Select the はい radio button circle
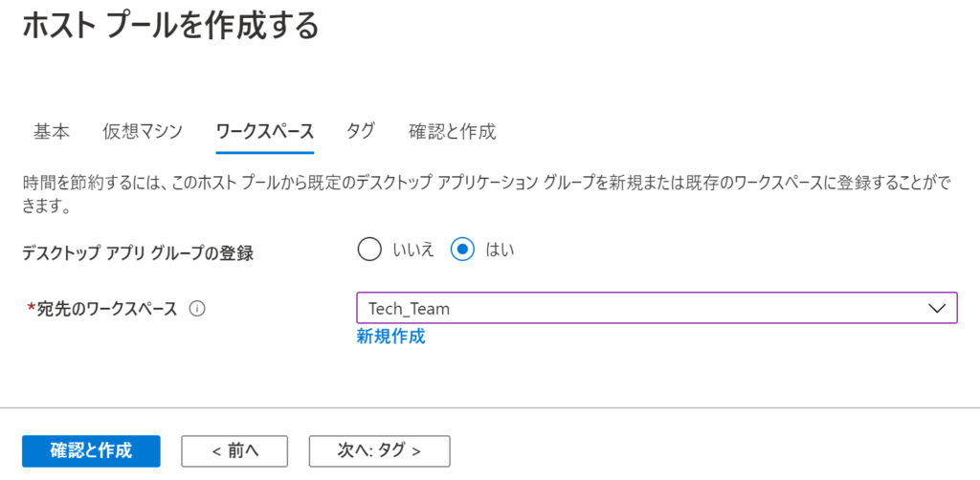Image resolution: width=980 pixels, height=480 pixels. (462, 251)
